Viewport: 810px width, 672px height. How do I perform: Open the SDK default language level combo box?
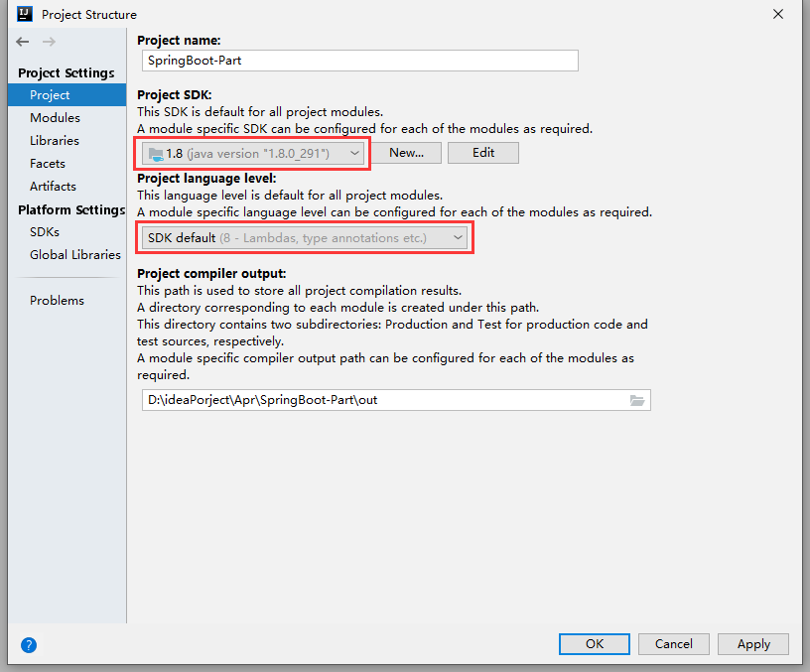[x=305, y=238]
